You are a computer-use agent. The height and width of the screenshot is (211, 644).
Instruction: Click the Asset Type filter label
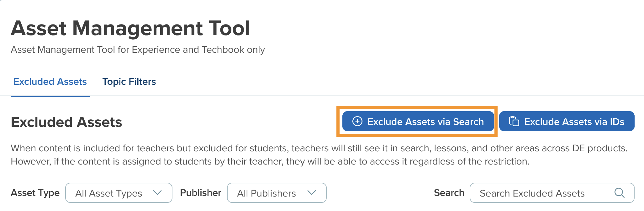pos(35,193)
